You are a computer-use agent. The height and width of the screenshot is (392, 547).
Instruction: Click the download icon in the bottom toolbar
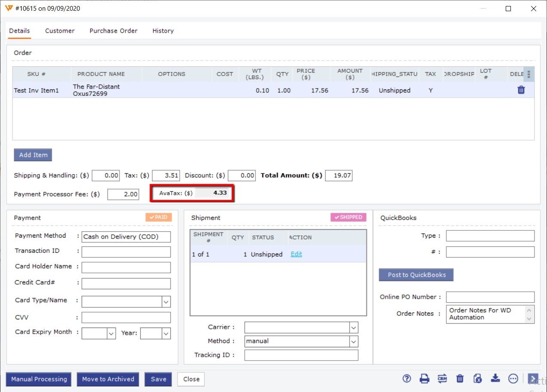495,378
